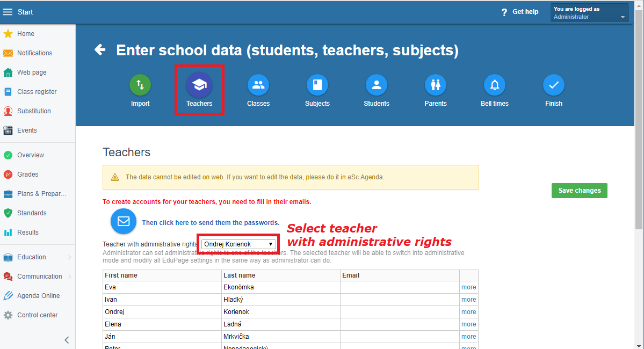644x349 pixels.
Task: Open Control center gear icon
Action: 8,315
